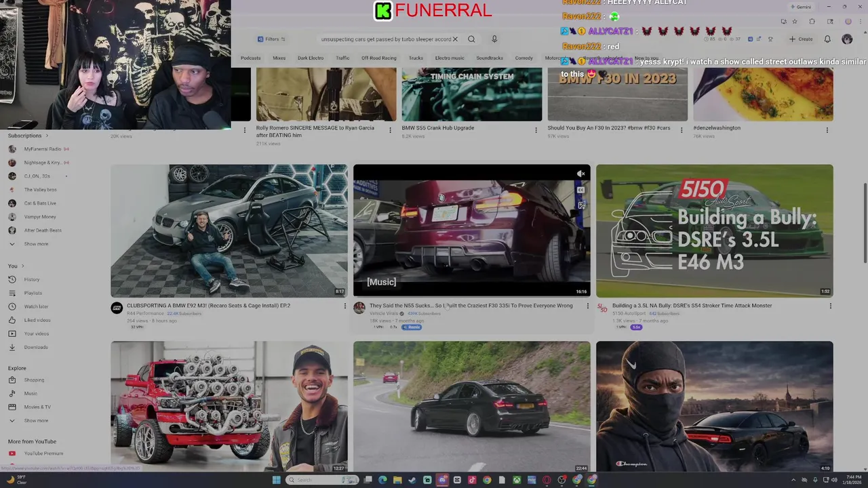Image resolution: width=868 pixels, height=488 pixels.
Task: Open Nightsage & Krypt subscription channel
Action: click(42, 163)
